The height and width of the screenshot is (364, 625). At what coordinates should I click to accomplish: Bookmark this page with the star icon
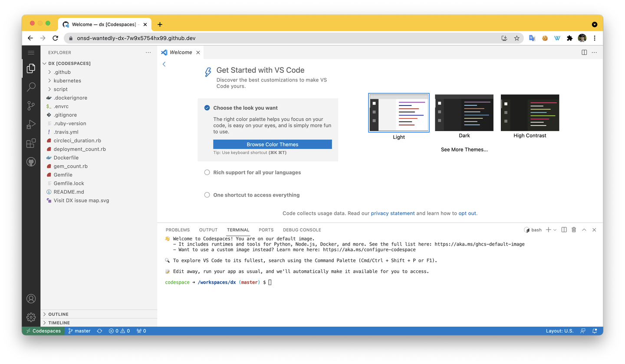(516, 38)
